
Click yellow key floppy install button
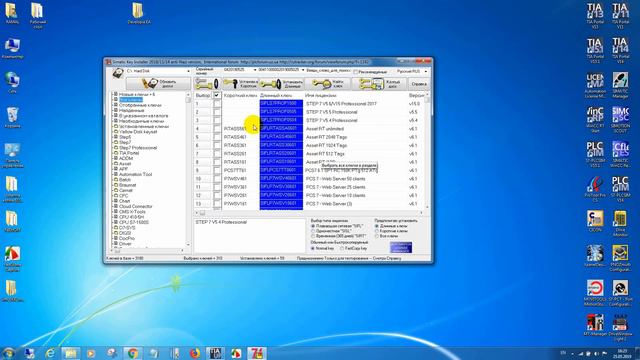(x=207, y=84)
